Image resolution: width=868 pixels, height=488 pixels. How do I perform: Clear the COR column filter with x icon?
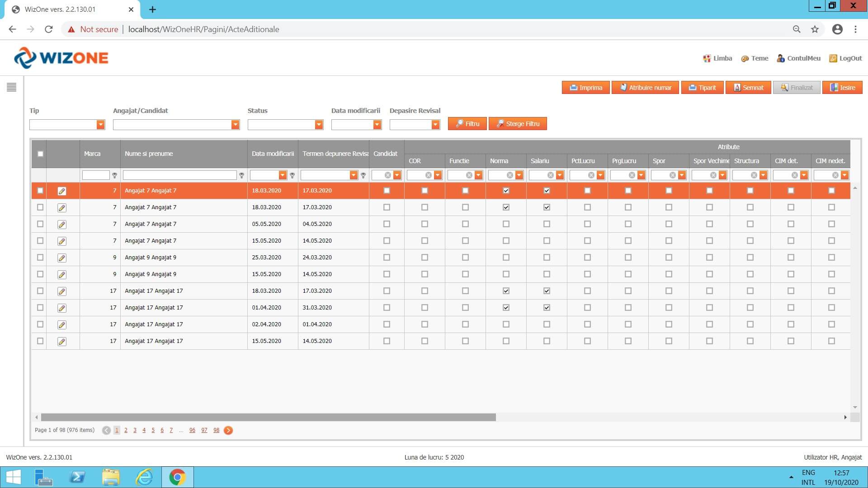click(x=428, y=175)
